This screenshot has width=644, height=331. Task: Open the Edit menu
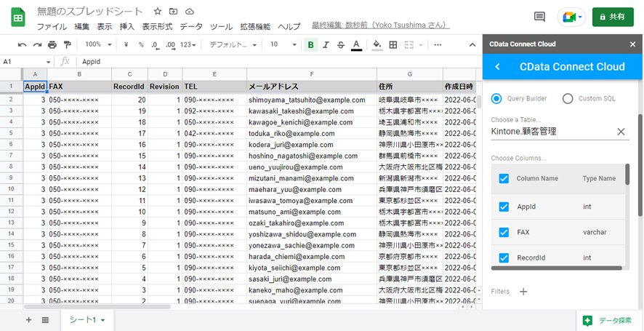(81, 27)
